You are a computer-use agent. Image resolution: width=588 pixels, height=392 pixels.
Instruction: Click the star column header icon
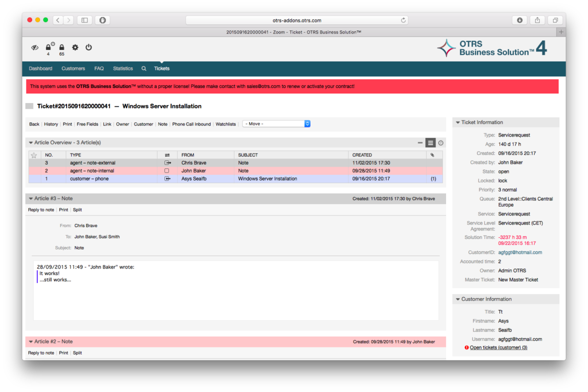click(34, 155)
